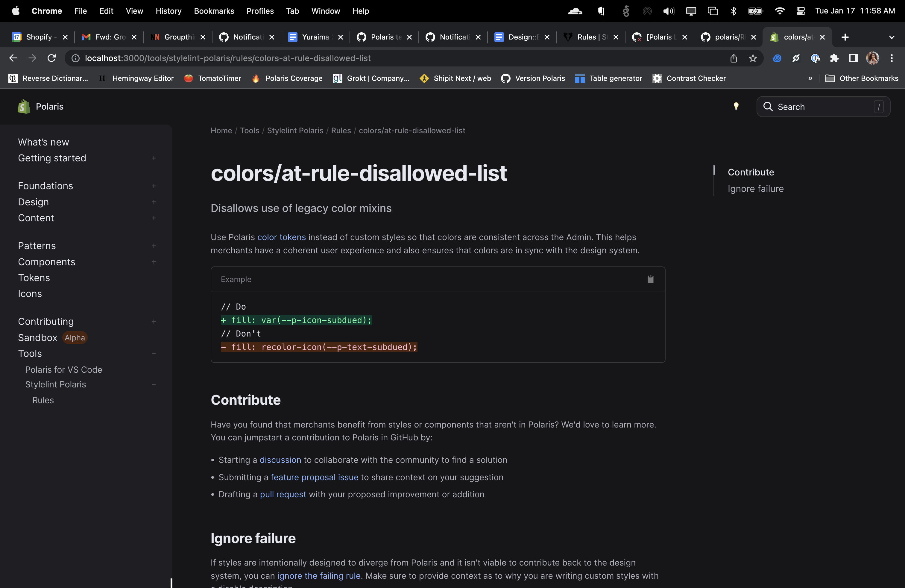Reload the page with the refresh icon
The image size is (905, 588).
point(52,58)
